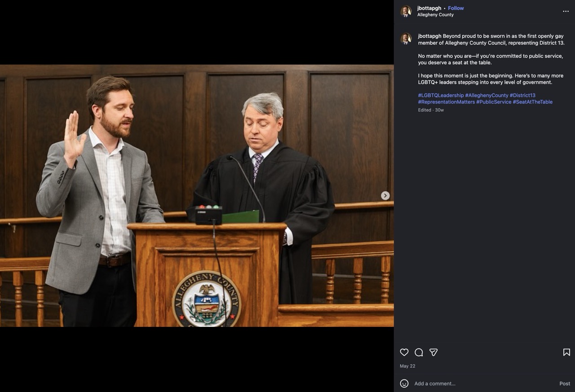575x392 pixels.
Task: Save the post using the bookmark icon
Action: 566,352
